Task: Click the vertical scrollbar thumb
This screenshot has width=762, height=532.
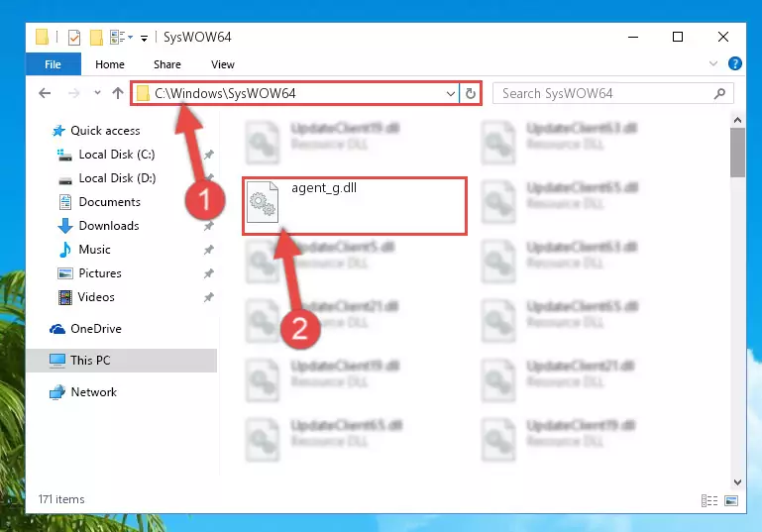Action: (737, 153)
